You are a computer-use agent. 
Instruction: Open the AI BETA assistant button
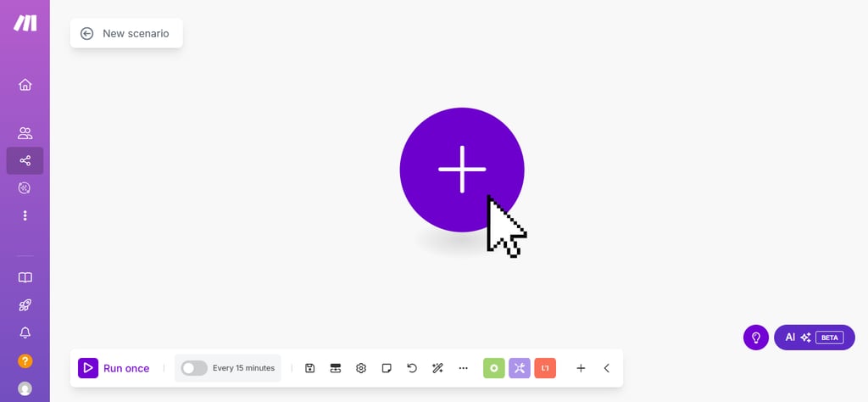pos(815,338)
